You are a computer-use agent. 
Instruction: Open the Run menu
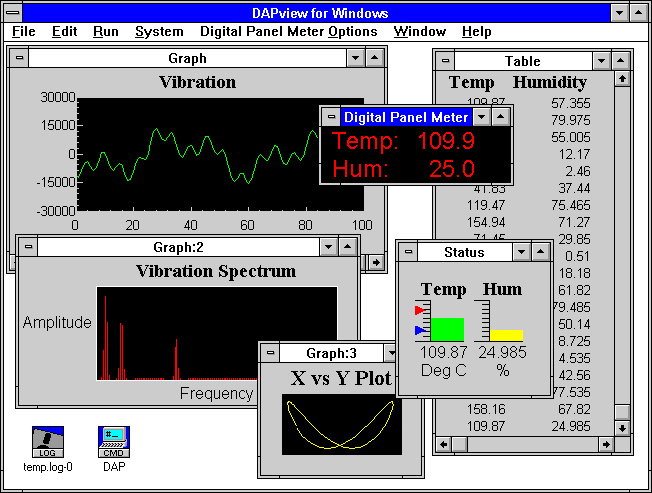click(105, 31)
